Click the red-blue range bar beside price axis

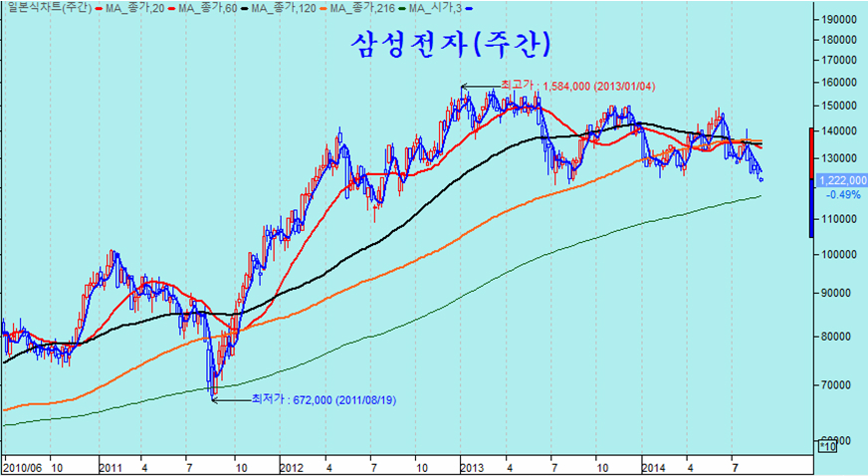(811, 182)
